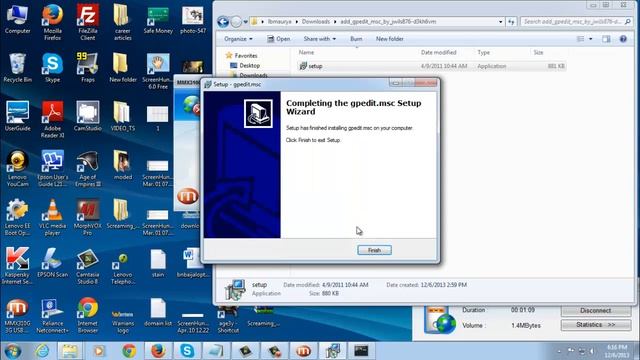Sort files by Date modified column header
The width and height of the screenshot is (640, 360).
(438, 52)
